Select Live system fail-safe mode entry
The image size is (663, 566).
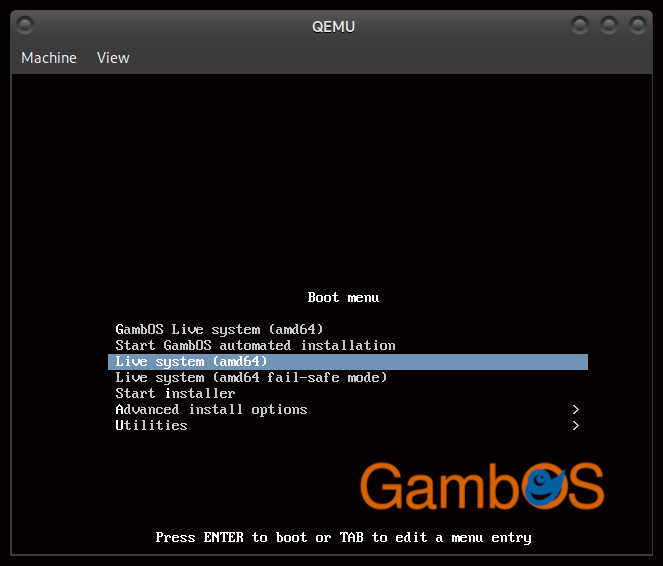(251, 377)
